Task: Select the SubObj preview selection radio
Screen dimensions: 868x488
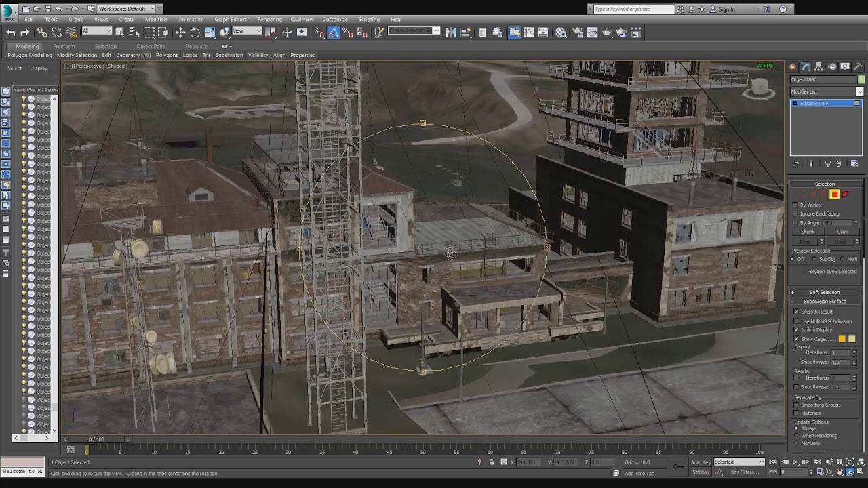Action: point(816,259)
